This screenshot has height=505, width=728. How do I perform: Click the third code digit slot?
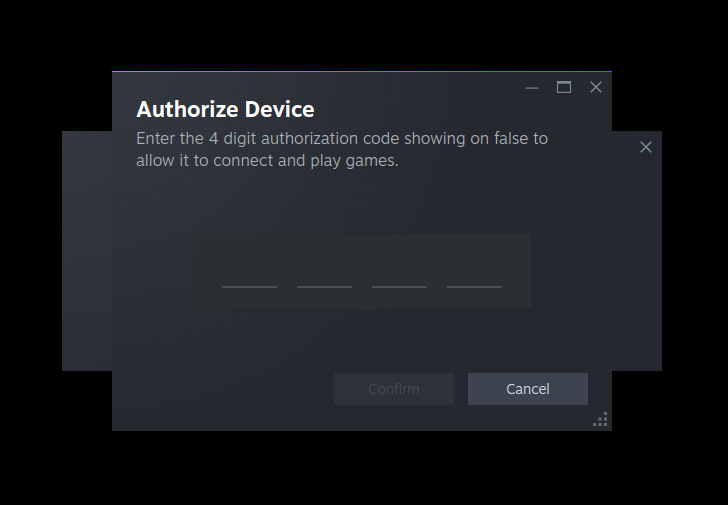[x=399, y=274]
